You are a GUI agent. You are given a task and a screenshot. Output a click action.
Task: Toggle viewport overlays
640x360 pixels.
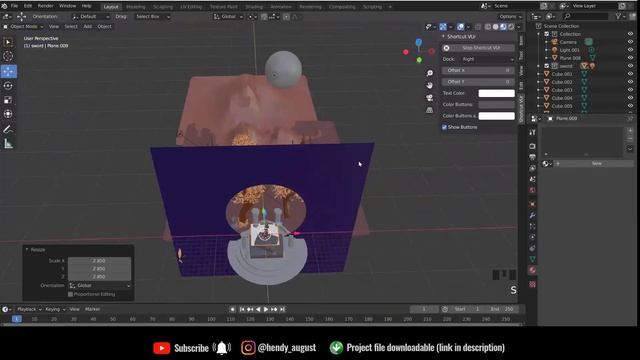click(x=460, y=27)
